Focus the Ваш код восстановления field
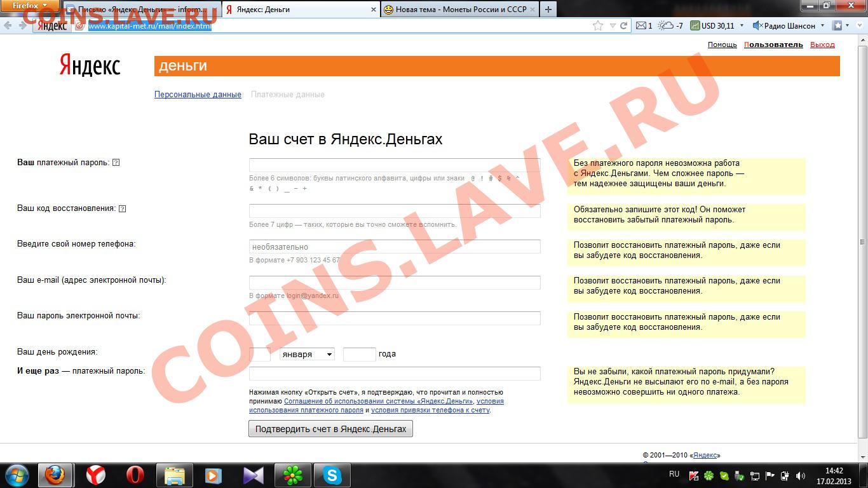The height and width of the screenshot is (488, 868). pos(395,211)
